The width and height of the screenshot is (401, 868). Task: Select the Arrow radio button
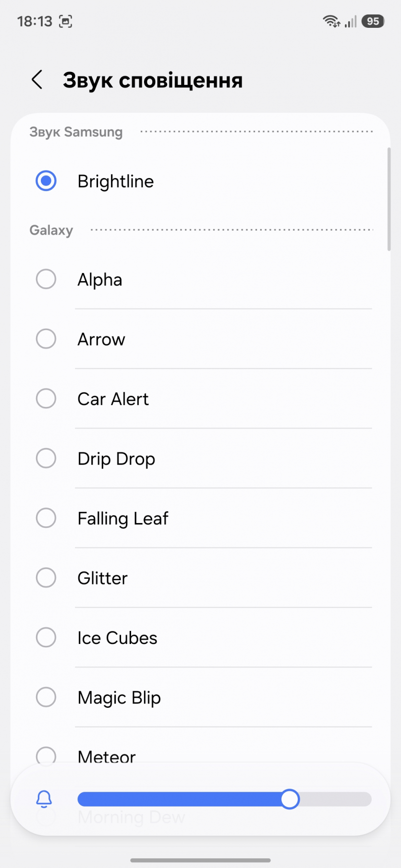[x=46, y=339]
